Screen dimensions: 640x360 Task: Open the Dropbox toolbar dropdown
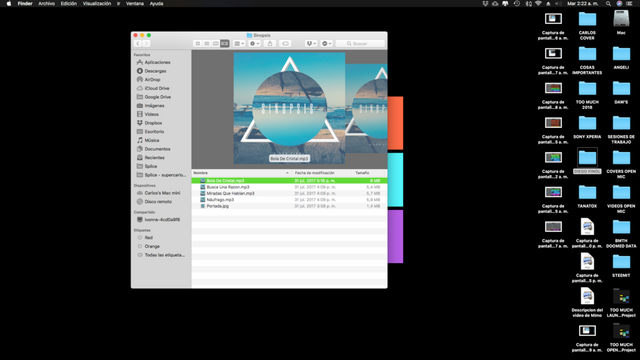point(311,43)
